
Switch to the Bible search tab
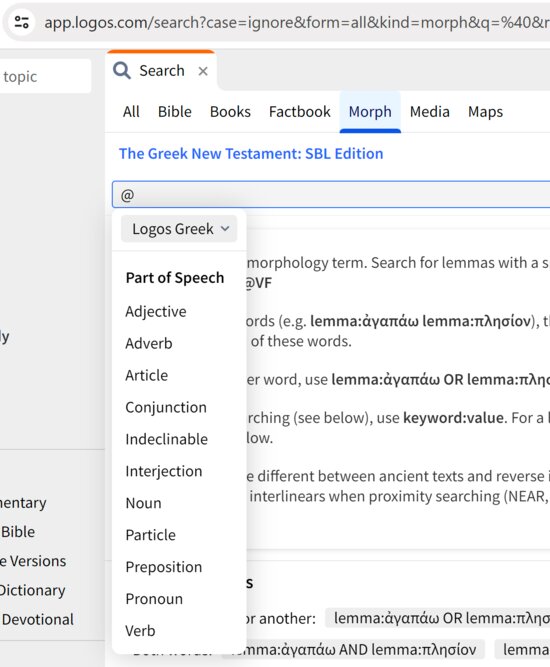(174, 112)
